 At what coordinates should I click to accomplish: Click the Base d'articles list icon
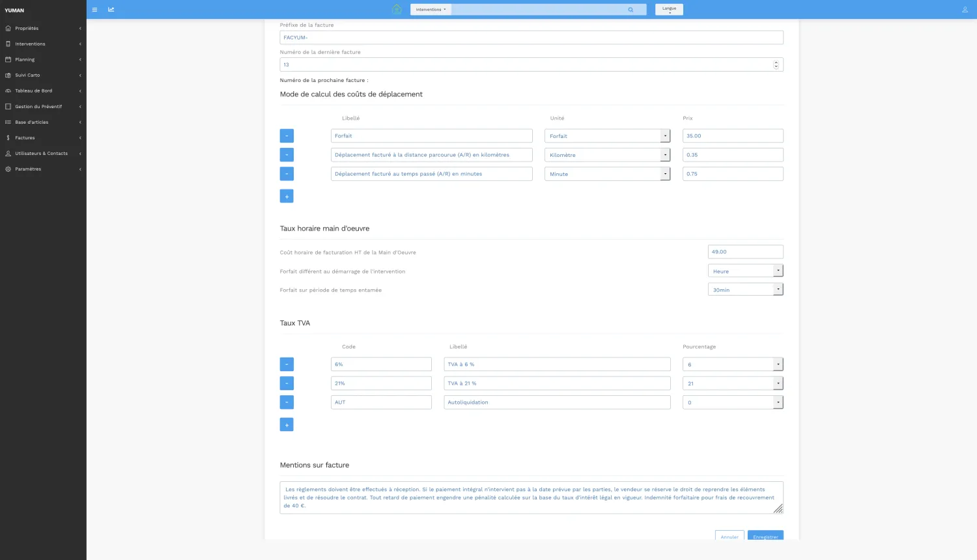8,122
